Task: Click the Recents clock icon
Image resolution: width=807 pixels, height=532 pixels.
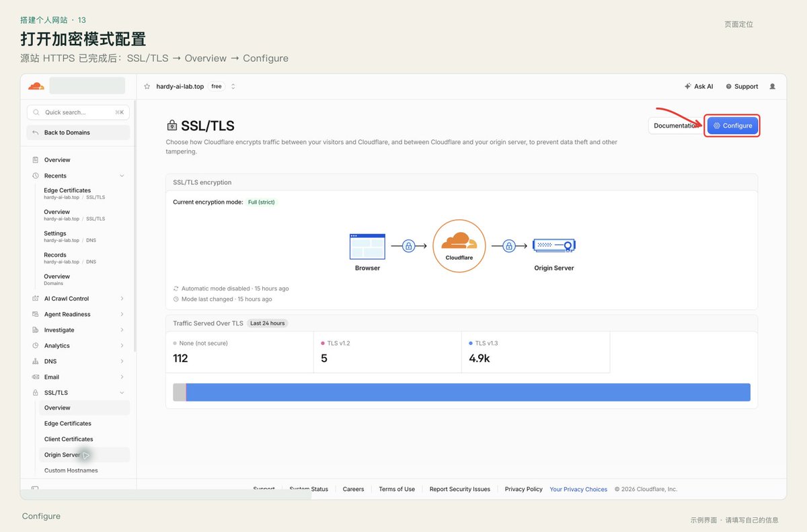Action: point(36,176)
